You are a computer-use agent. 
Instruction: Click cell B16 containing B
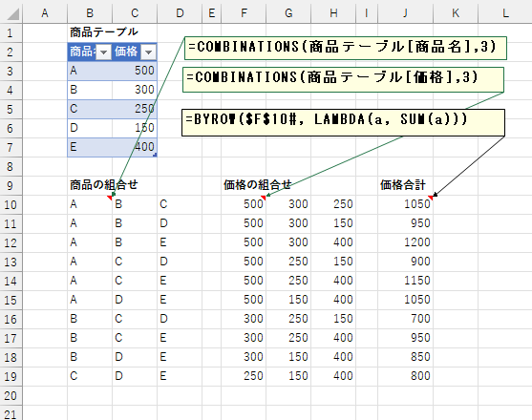pos(90,319)
